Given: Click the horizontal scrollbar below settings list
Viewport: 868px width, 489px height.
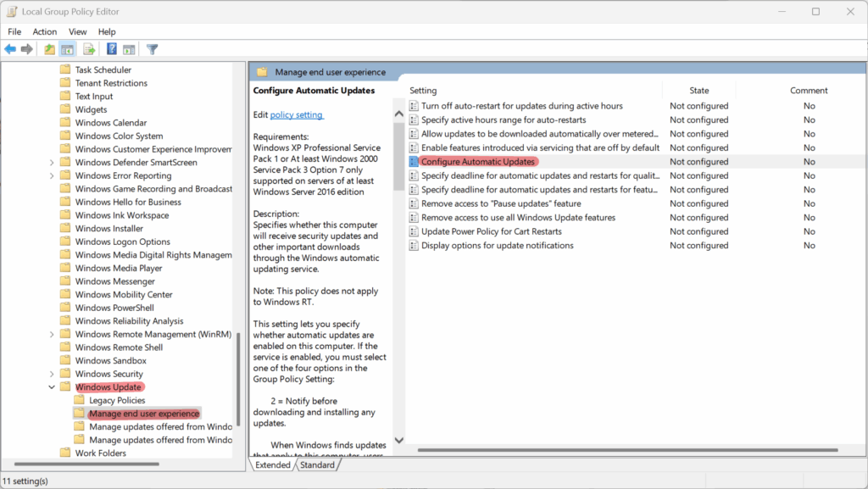Looking at the screenshot, I should (x=628, y=450).
